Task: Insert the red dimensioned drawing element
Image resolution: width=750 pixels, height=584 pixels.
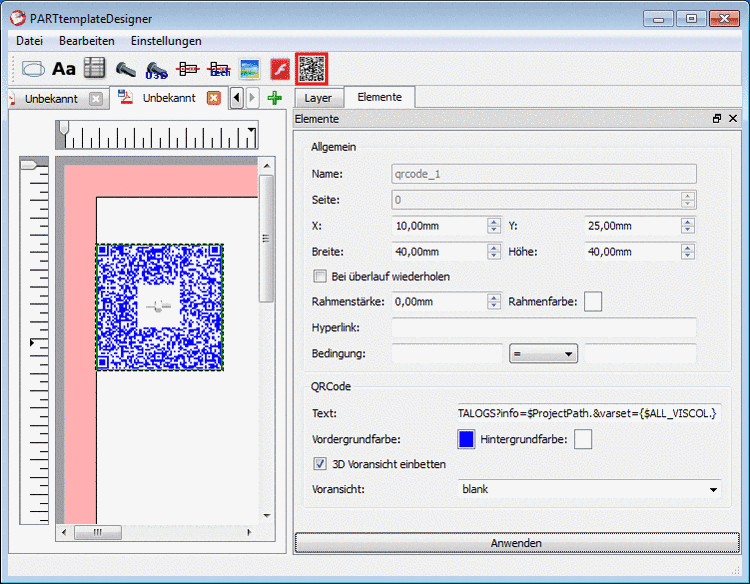Action: (188, 69)
